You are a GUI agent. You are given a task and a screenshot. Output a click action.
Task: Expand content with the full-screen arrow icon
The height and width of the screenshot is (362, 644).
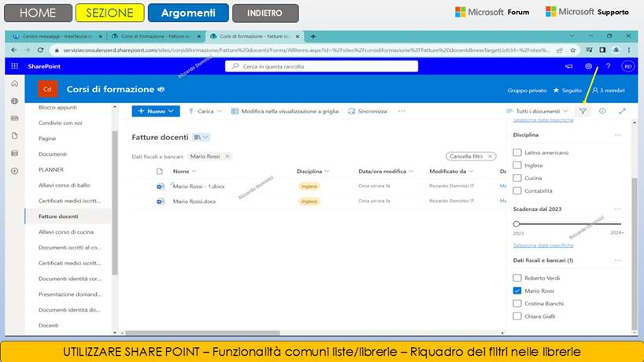622,111
